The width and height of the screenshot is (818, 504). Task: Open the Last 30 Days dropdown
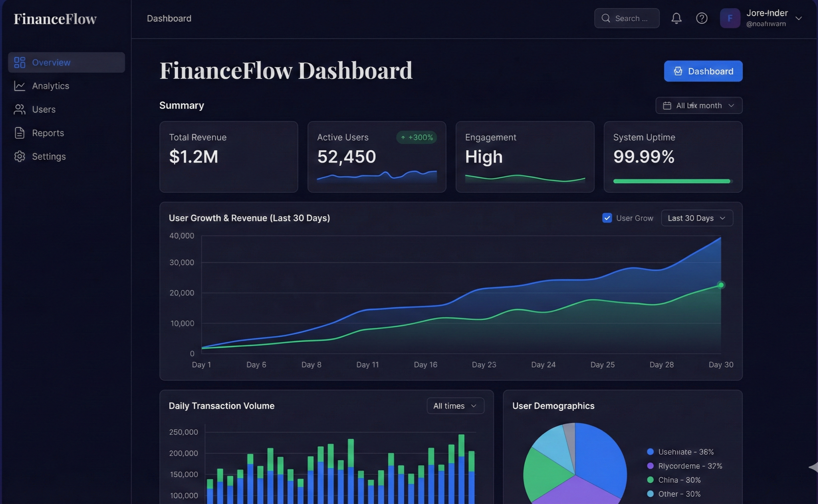[697, 218]
